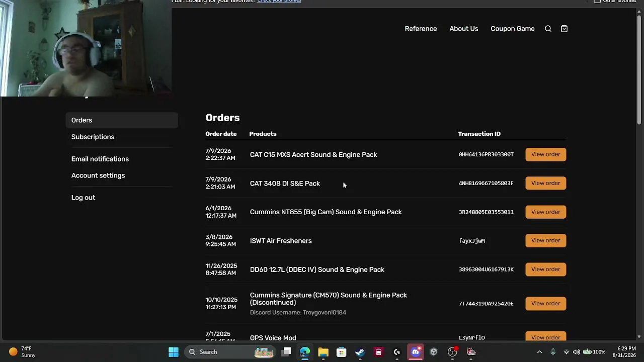Viewport: 644px width, 362px height.
Task: Open the truck game taskbar icon
Action: coord(471,352)
